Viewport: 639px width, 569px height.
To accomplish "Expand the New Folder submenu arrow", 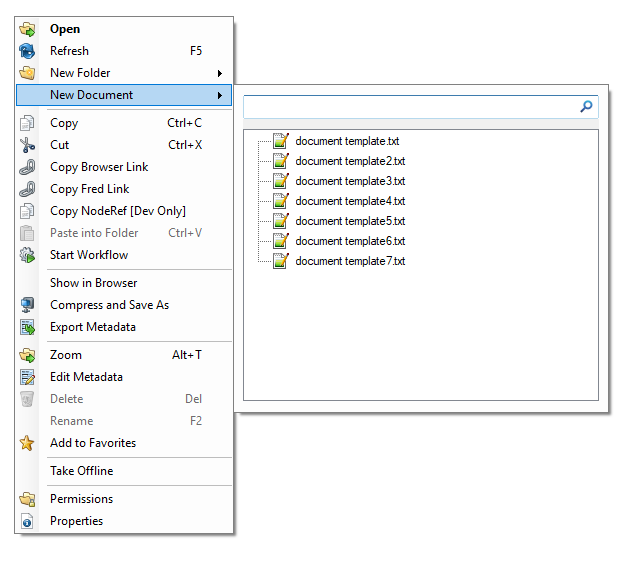I will pos(220,73).
